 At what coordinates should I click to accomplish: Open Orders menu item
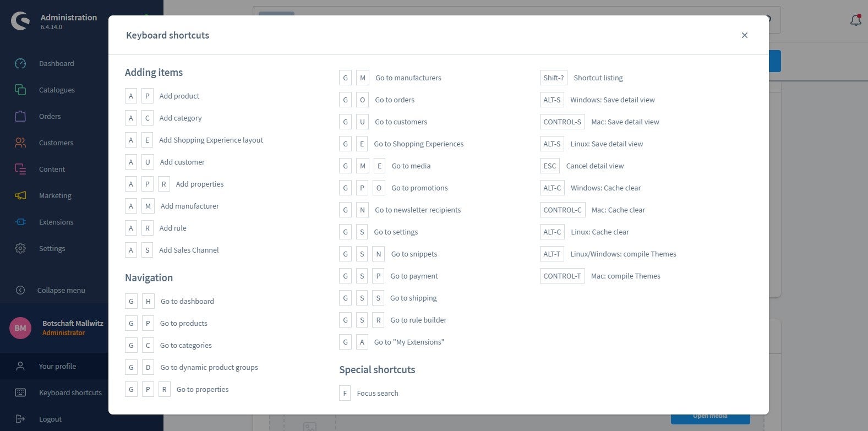pyautogui.click(x=50, y=116)
